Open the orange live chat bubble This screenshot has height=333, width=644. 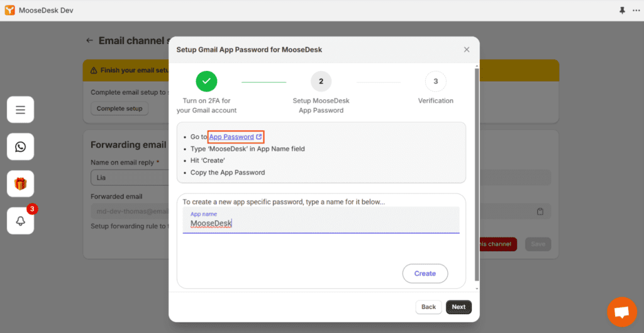[622, 312]
